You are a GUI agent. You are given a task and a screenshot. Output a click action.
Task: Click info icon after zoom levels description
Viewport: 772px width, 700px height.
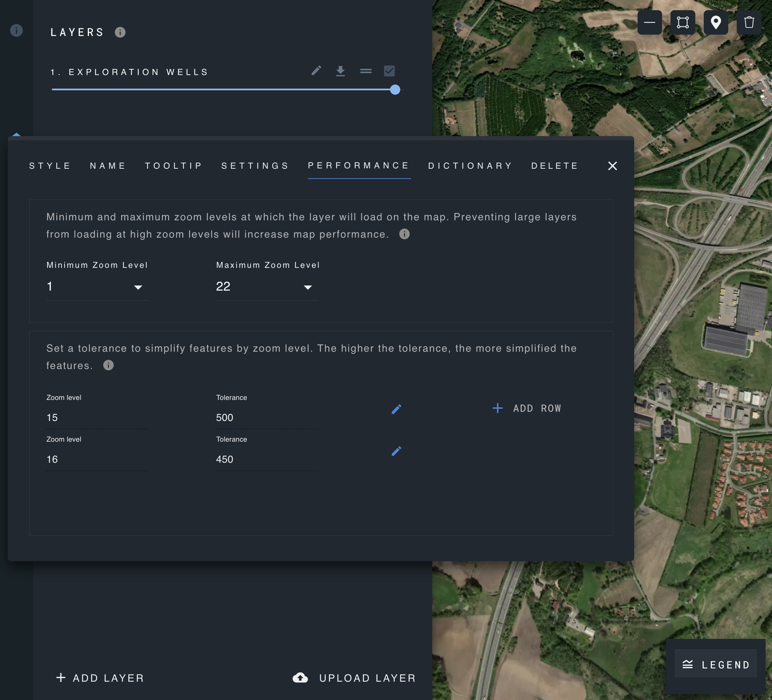[x=404, y=234]
